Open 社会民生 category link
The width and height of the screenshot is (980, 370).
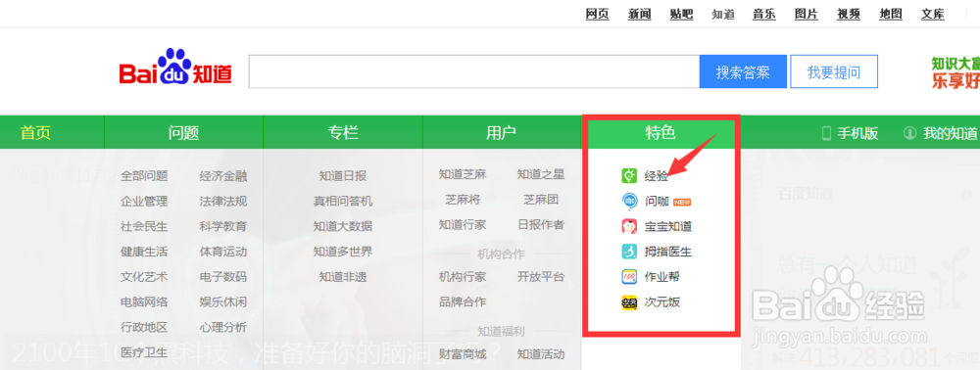coord(144,226)
